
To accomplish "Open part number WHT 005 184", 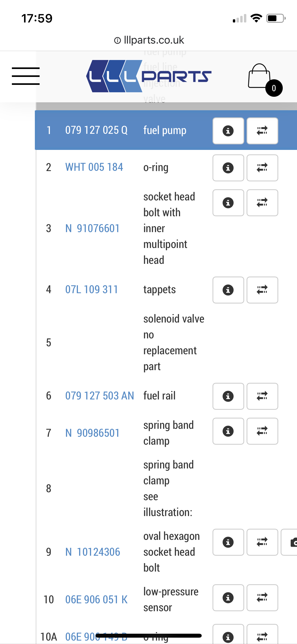I will coord(94,167).
